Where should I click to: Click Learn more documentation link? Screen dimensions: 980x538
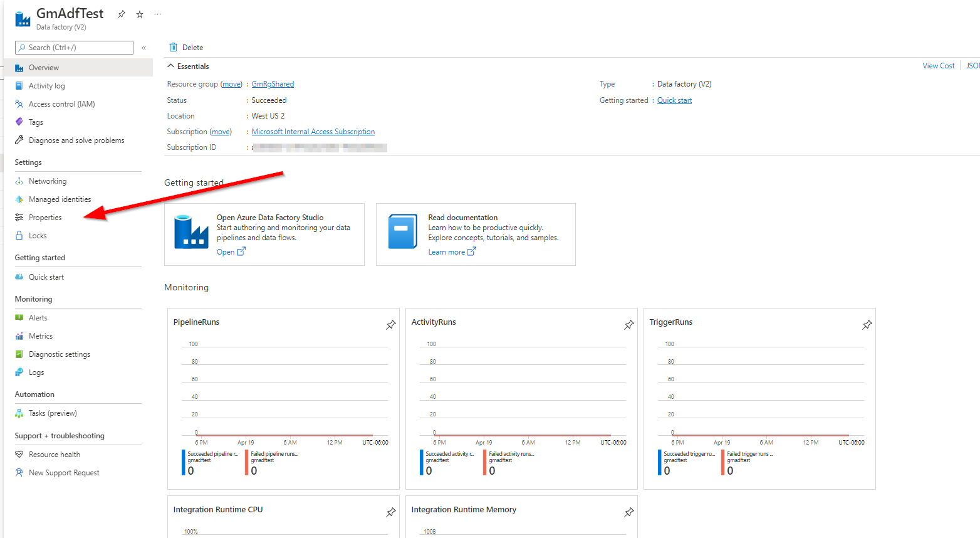[x=452, y=252]
